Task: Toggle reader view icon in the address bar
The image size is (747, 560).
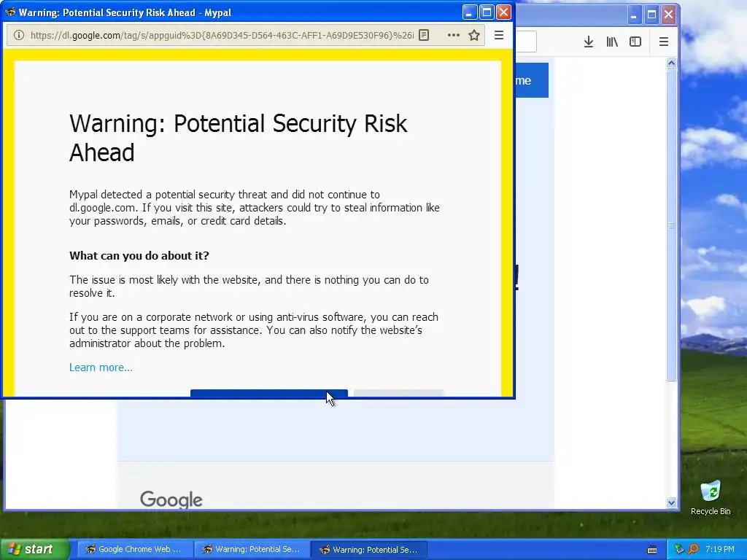Action: point(424,35)
